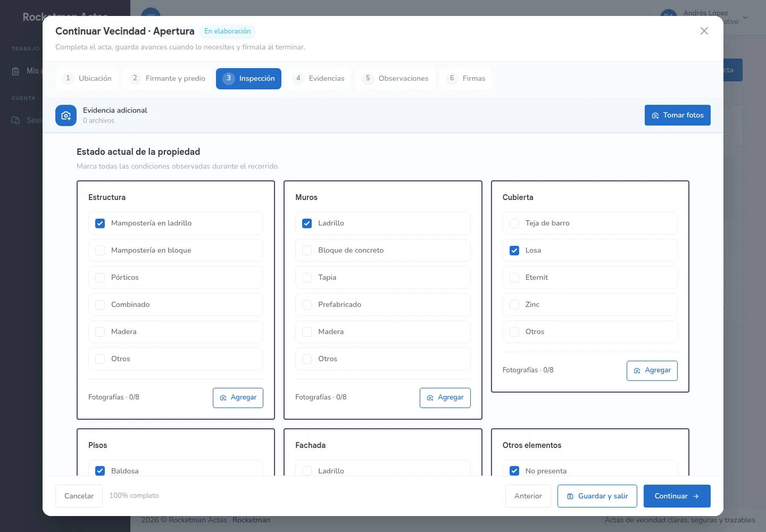This screenshot has width=766, height=532.
Task: Uncheck Mampostería en ladrillo under Estructura
Action: (100, 223)
